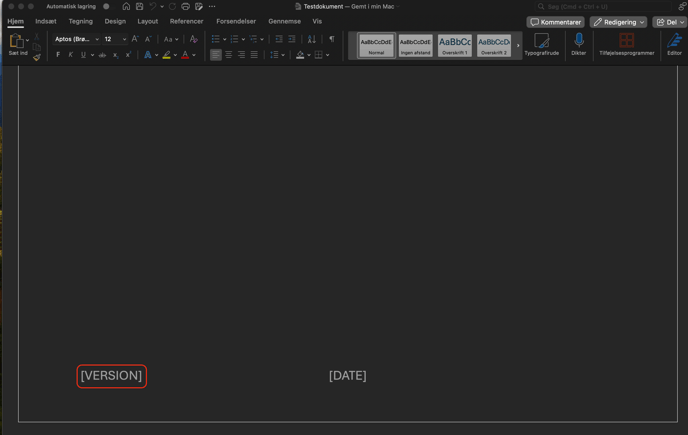Click the print icon in title bar
The width and height of the screenshot is (688, 435).
(x=185, y=6)
